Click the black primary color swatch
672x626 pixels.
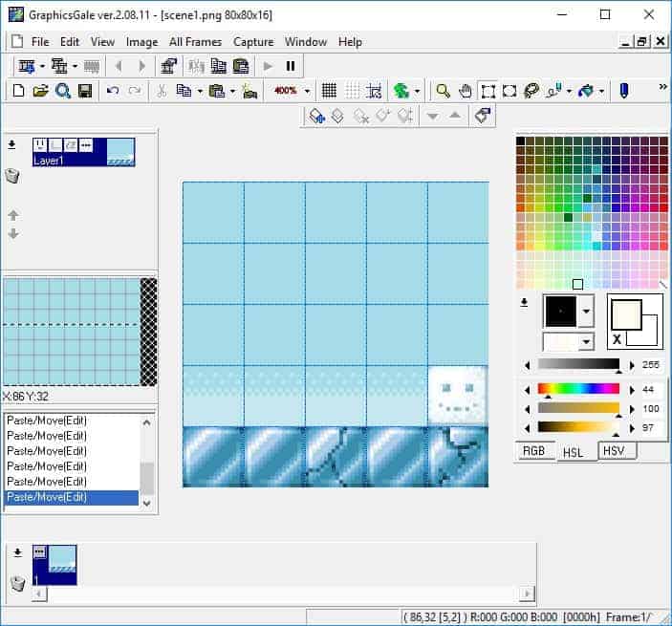pyautogui.click(x=560, y=311)
